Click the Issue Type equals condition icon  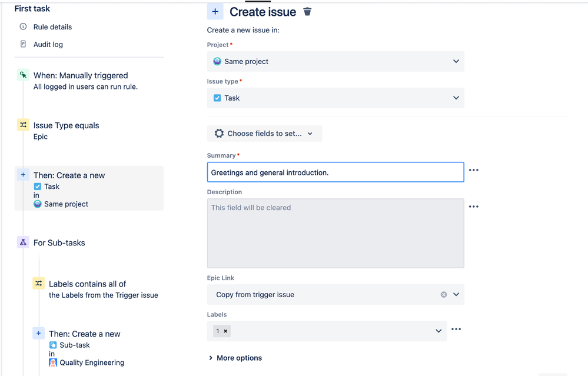(24, 125)
